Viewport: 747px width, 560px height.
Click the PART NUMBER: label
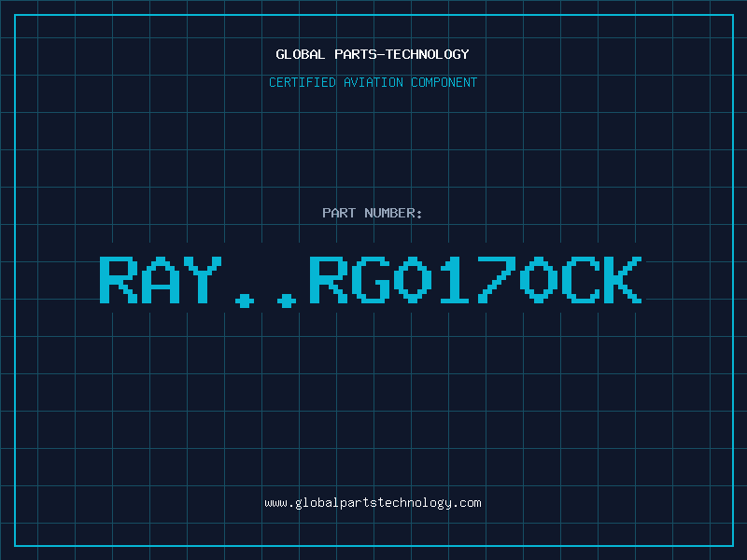(x=373, y=213)
